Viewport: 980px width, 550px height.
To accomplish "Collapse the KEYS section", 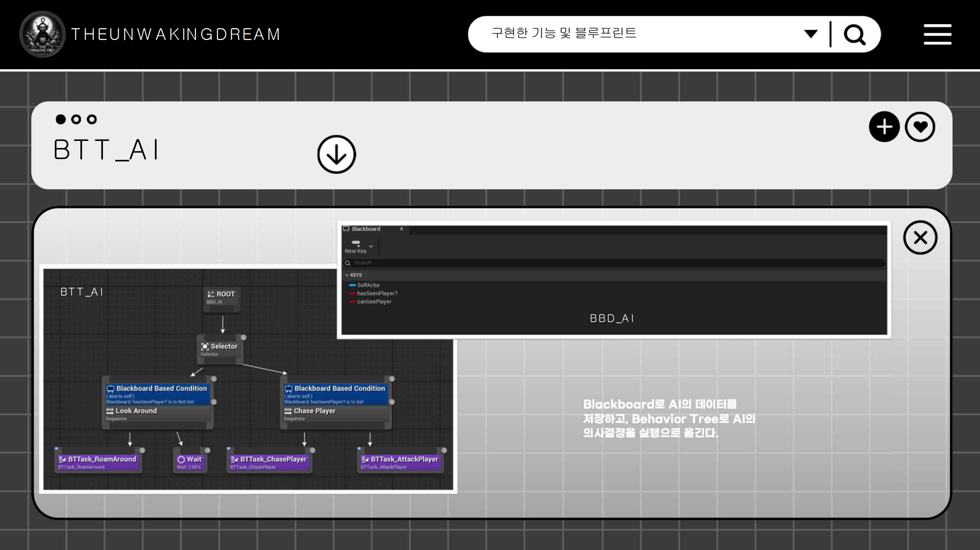I will [347, 275].
